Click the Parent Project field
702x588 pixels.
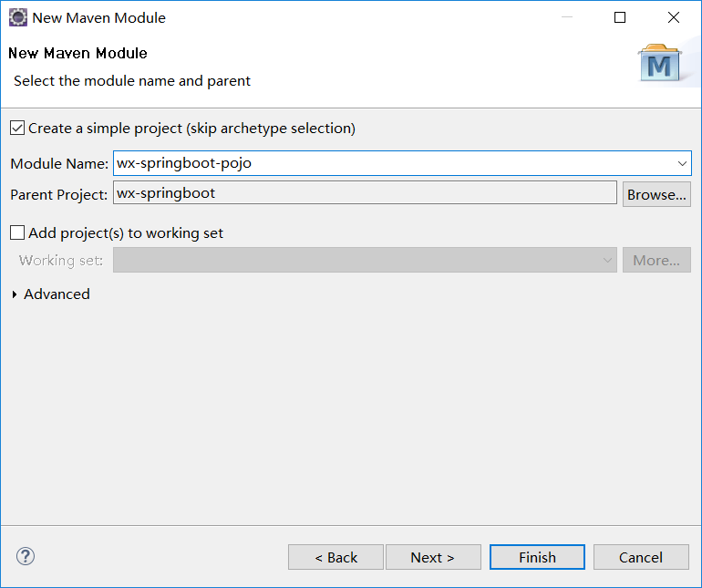[x=365, y=193]
